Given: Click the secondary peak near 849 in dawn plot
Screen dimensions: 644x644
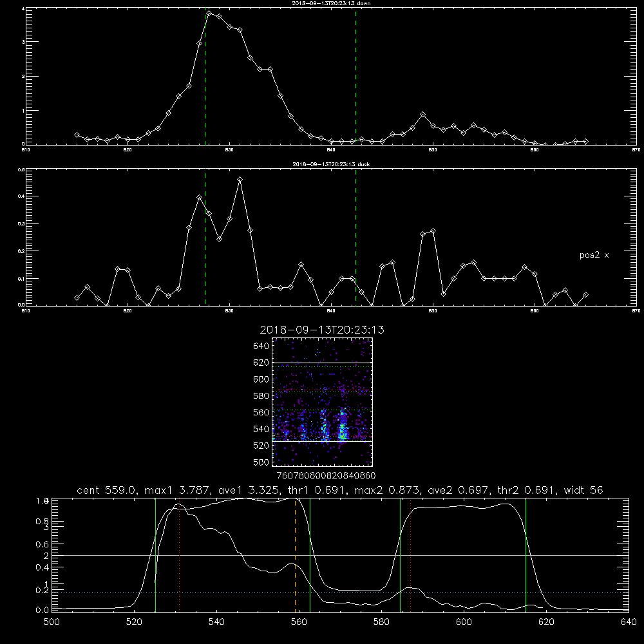Looking at the screenshot, I should pyautogui.click(x=422, y=114).
